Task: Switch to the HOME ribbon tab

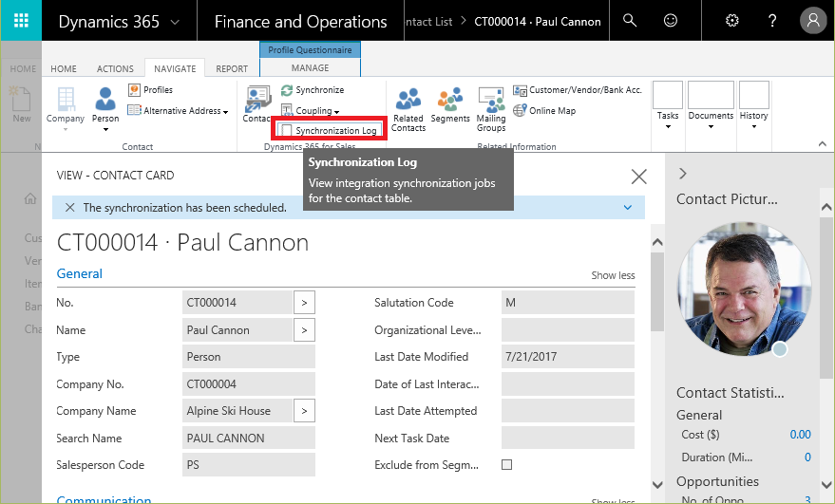Action: [64, 68]
